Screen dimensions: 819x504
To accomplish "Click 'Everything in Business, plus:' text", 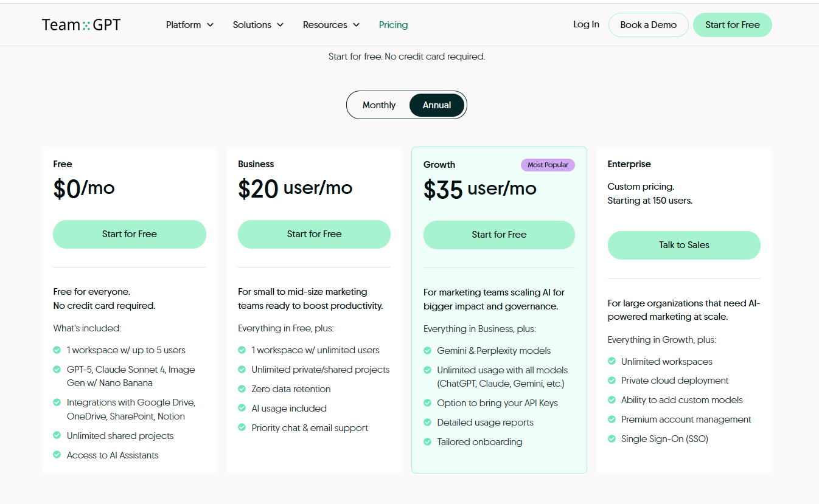I will coord(479,329).
